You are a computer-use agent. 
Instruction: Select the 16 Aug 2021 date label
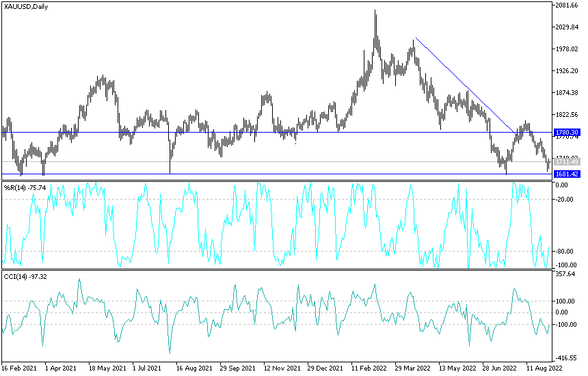pos(194,368)
